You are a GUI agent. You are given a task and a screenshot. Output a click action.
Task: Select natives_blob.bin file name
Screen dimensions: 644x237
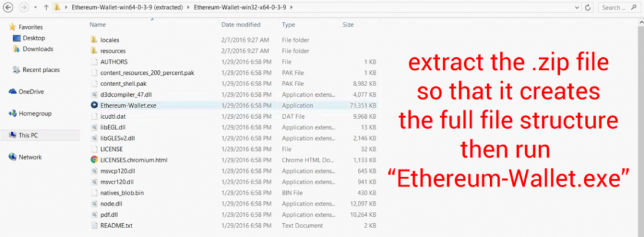point(122,192)
